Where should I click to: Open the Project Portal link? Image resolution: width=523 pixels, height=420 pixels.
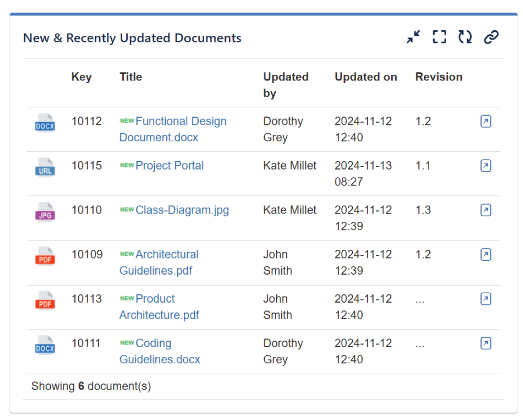click(x=169, y=166)
